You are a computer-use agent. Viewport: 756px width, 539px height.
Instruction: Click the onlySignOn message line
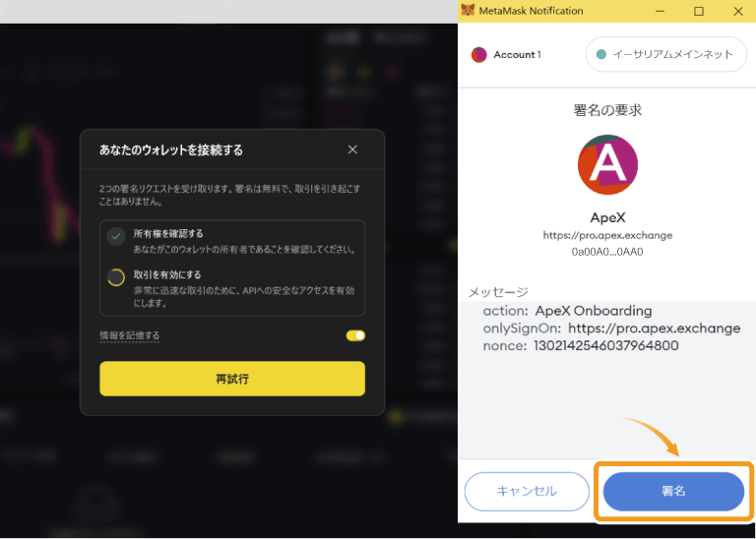(x=612, y=329)
